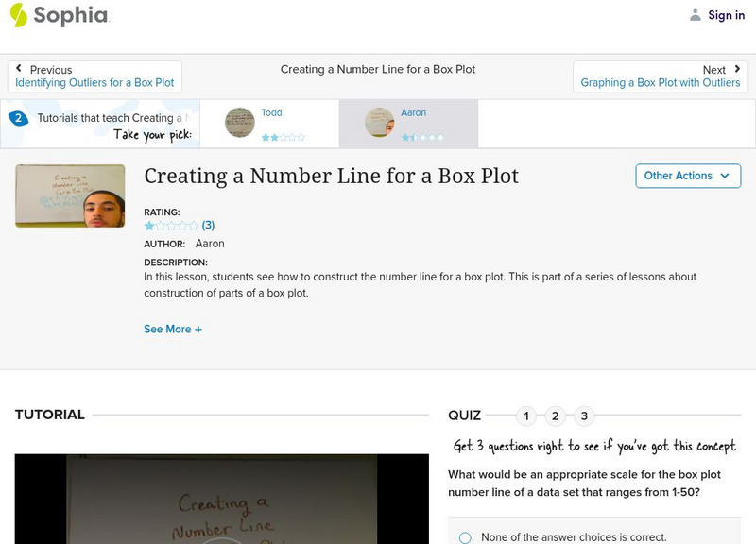The height and width of the screenshot is (544, 756).
Task: Open 'Identifying Outliers for a Box Plot' link
Action: [94, 83]
